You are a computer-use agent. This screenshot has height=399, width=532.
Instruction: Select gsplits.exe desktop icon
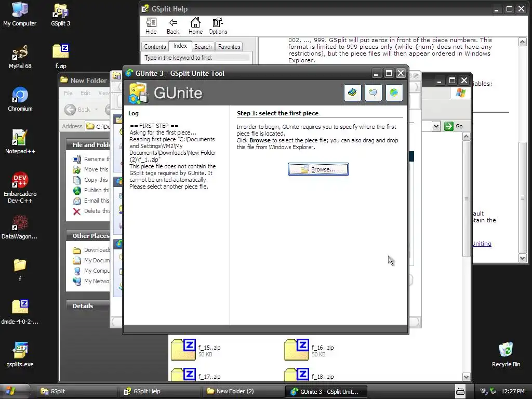pos(20,355)
